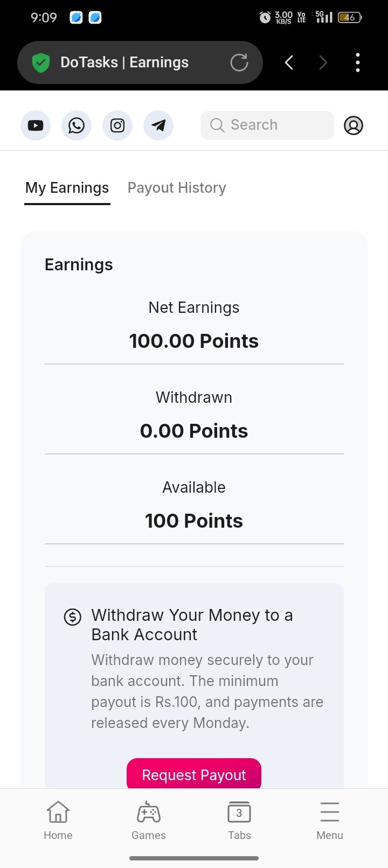Switch to Payout History tab
Image resolution: width=388 pixels, height=868 pixels.
[177, 188]
